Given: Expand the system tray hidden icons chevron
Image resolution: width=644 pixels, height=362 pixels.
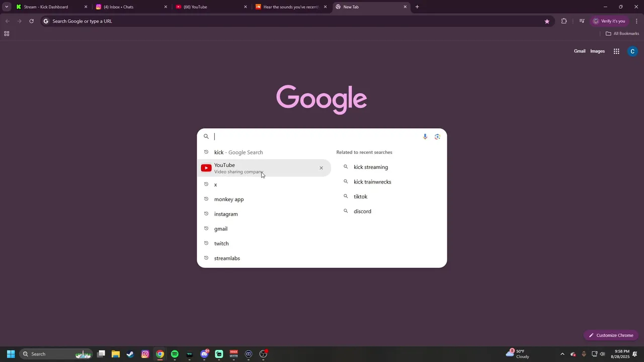Looking at the screenshot, I should click(562, 354).
